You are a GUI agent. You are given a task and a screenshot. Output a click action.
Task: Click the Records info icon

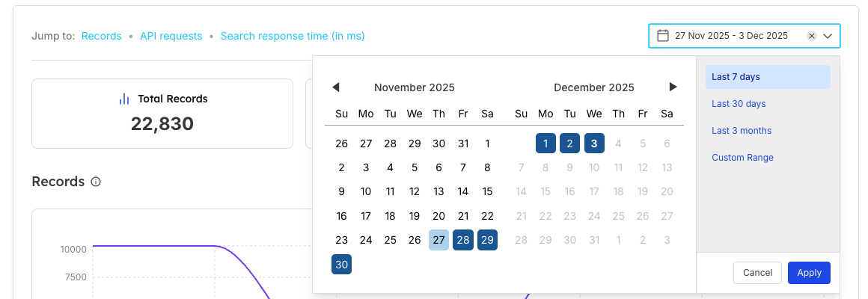(96, 182)
